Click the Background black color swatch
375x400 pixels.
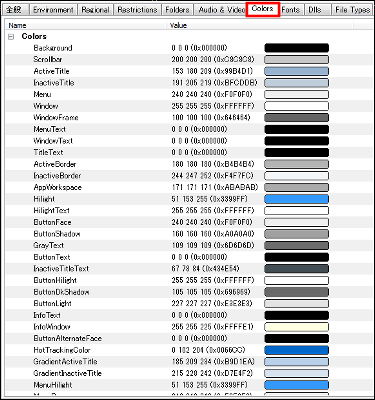[x=297, y=48]
